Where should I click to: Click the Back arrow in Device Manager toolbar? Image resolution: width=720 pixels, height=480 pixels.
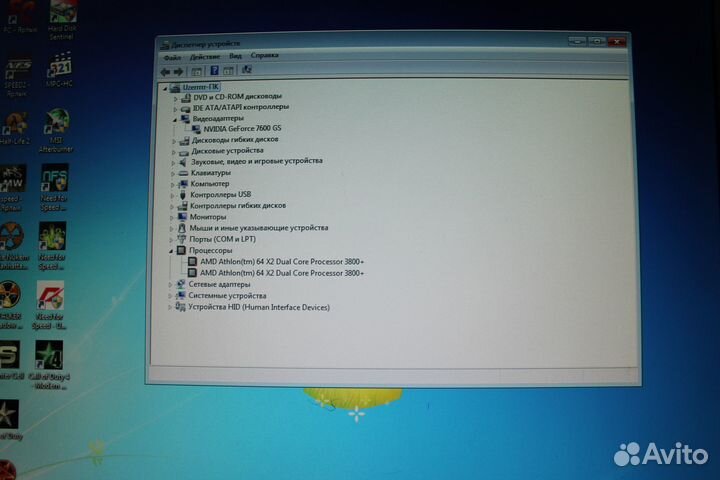(x=165, y=72)
